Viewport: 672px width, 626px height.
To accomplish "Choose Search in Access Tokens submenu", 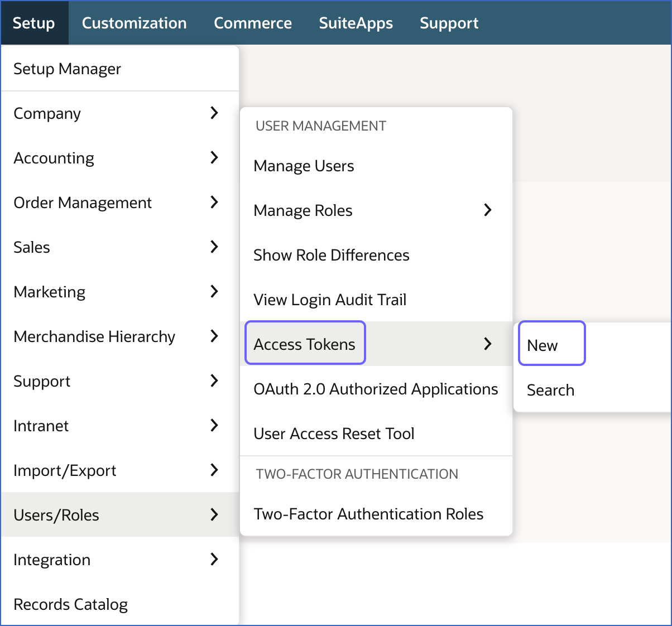I will tap(550, 390).
